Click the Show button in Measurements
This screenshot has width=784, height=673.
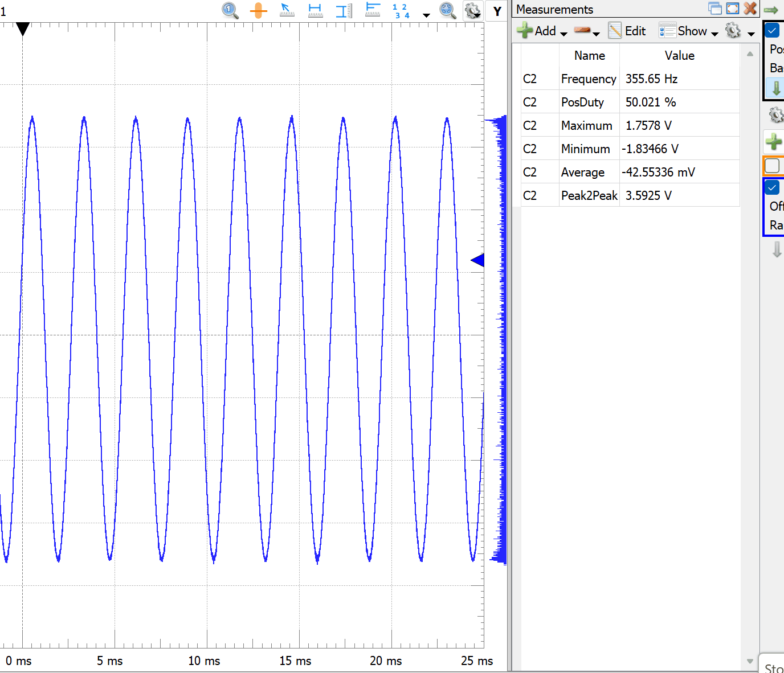[x=683, y=31]
